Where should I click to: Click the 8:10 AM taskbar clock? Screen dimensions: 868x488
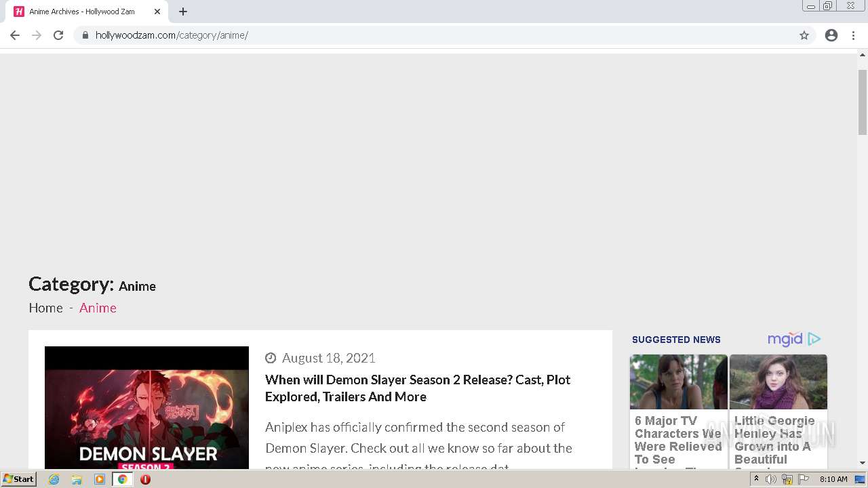(x=833, y=479)
